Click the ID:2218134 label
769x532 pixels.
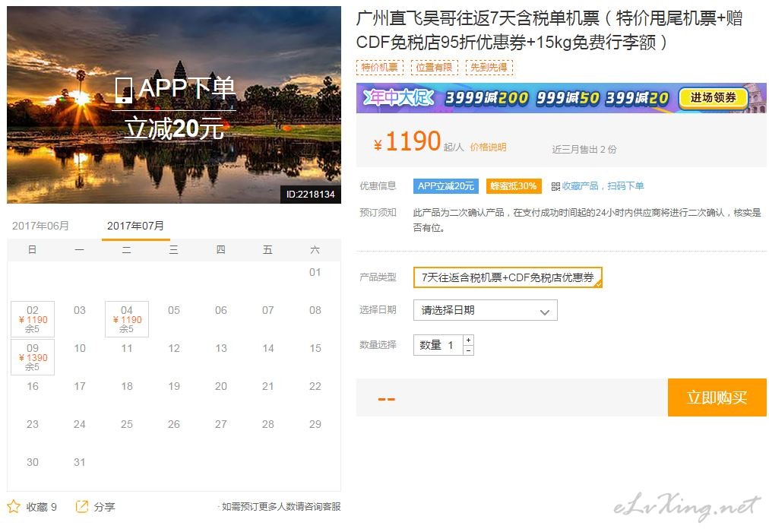[311, 194]
